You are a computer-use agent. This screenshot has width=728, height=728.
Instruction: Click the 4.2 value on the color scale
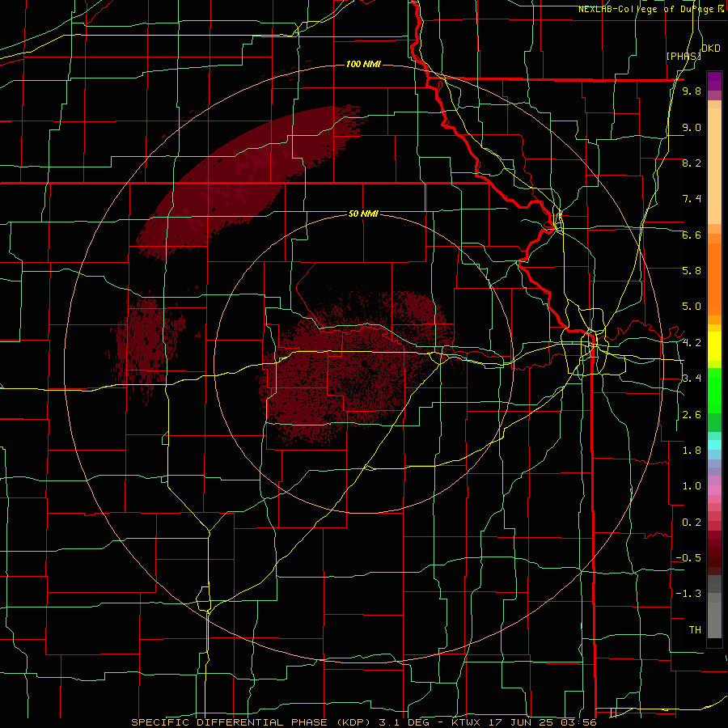coord(692,343)
